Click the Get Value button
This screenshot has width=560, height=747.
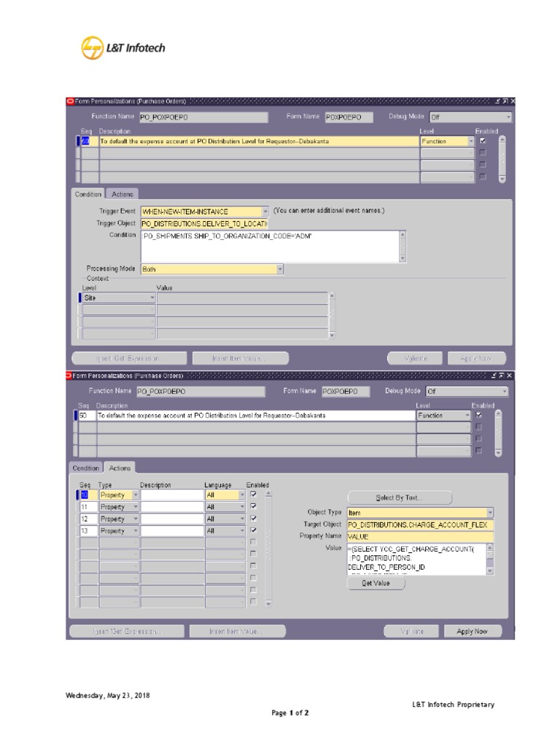pos(376,583)
